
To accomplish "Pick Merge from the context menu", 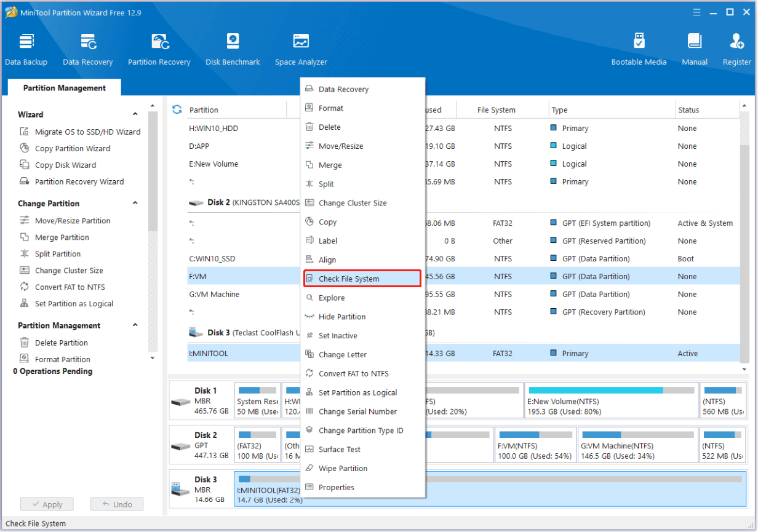I will coord(362,165).
